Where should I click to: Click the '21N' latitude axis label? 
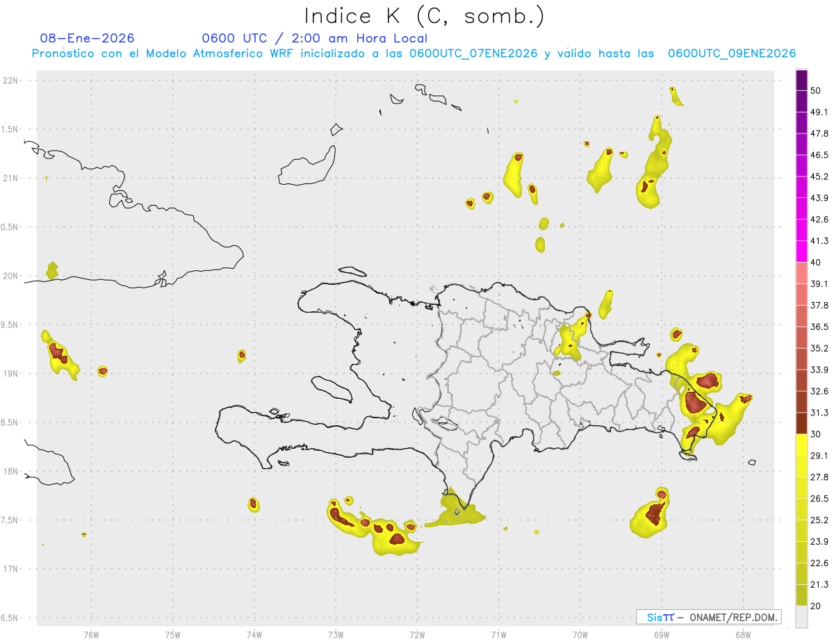pyautogui.click(x=10, y=178)
